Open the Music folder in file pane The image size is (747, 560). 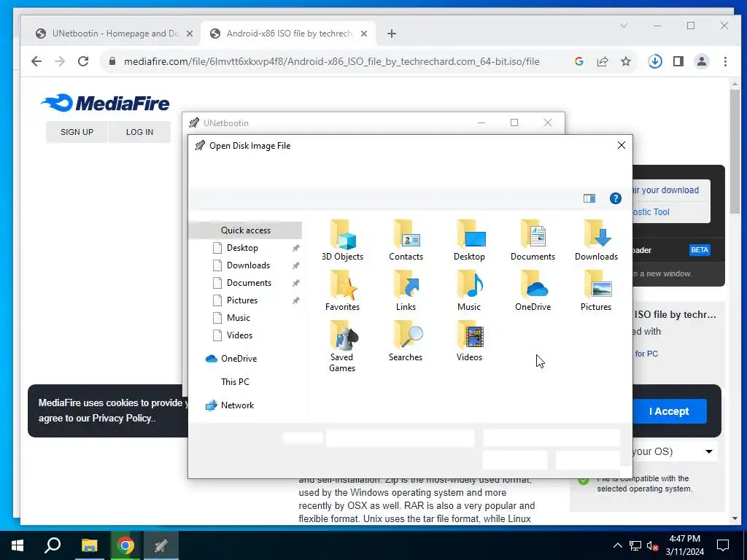(x=469, y=291)
